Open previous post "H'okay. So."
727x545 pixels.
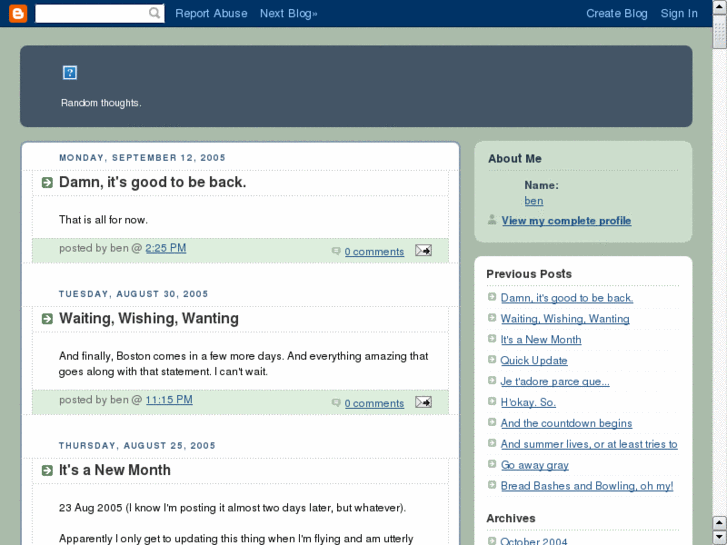(528, 402)
